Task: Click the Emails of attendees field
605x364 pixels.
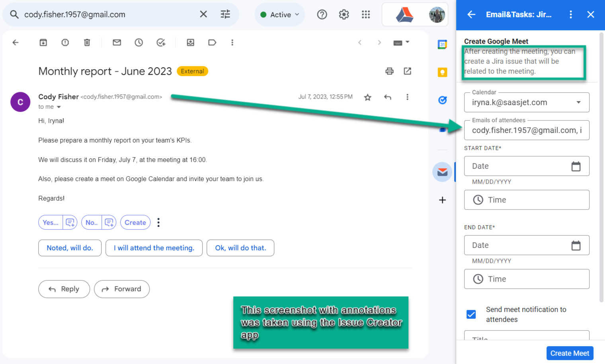Action: click(x=527, y=130)
